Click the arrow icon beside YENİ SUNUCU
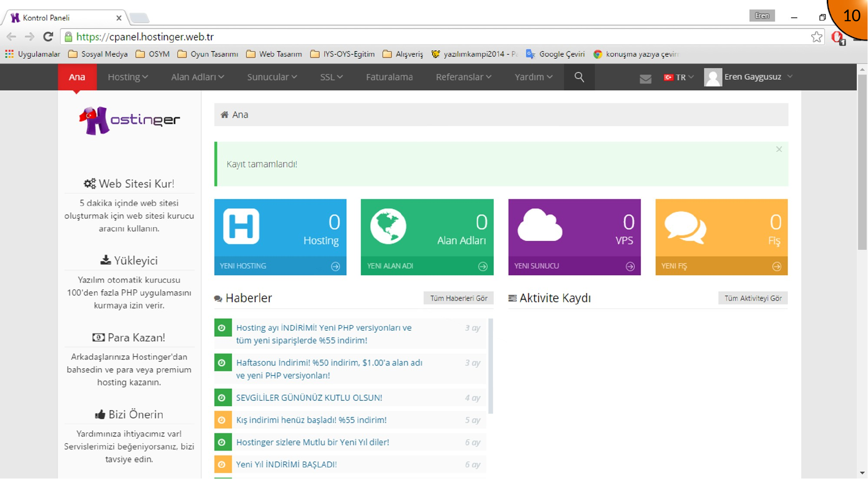 (630, 267)
